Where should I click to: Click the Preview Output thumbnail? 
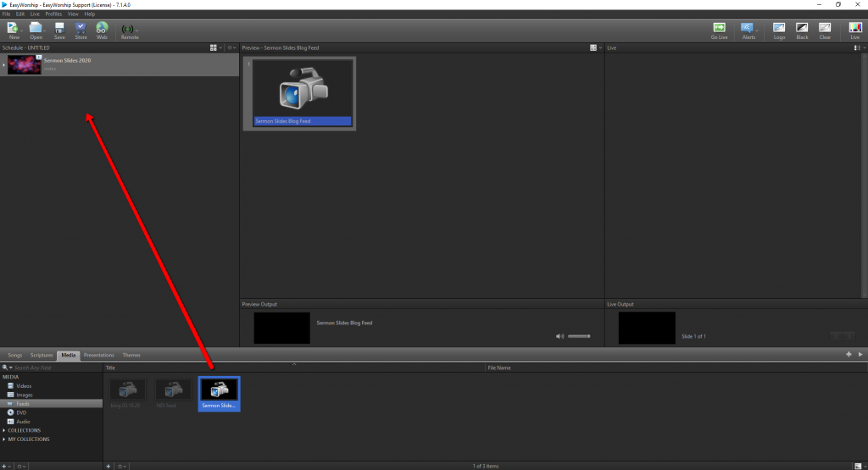(x=281, y=328)
